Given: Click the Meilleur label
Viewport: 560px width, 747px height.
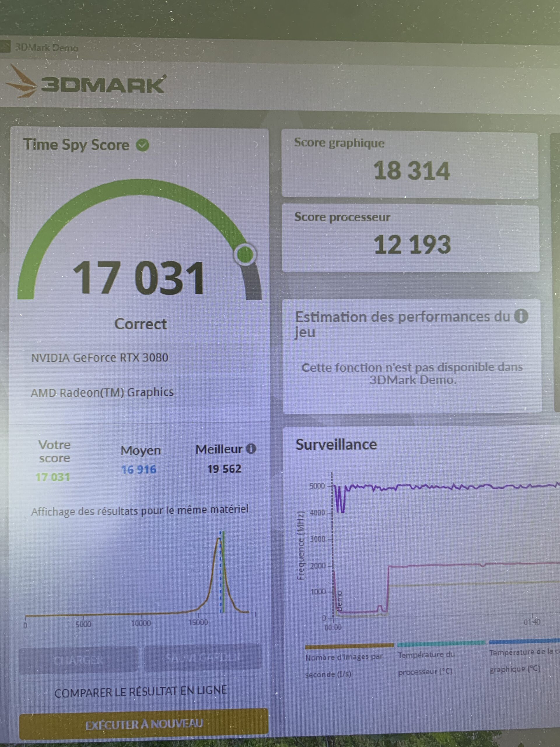Looking at the screenshot, I should [x=219, y=449].
